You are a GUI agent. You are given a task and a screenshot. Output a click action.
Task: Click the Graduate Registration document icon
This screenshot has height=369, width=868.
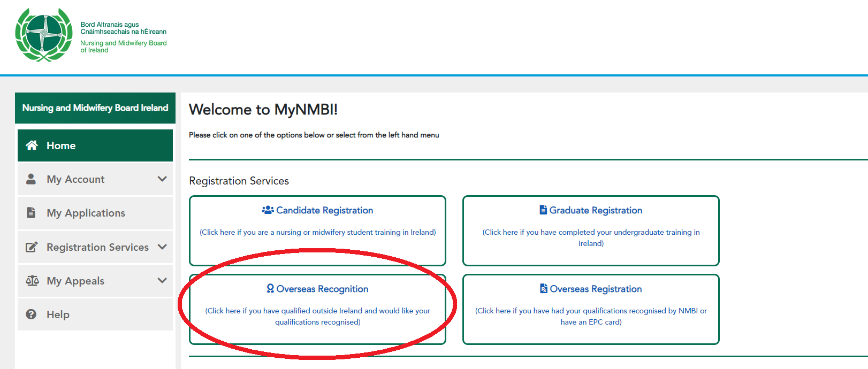543,210
